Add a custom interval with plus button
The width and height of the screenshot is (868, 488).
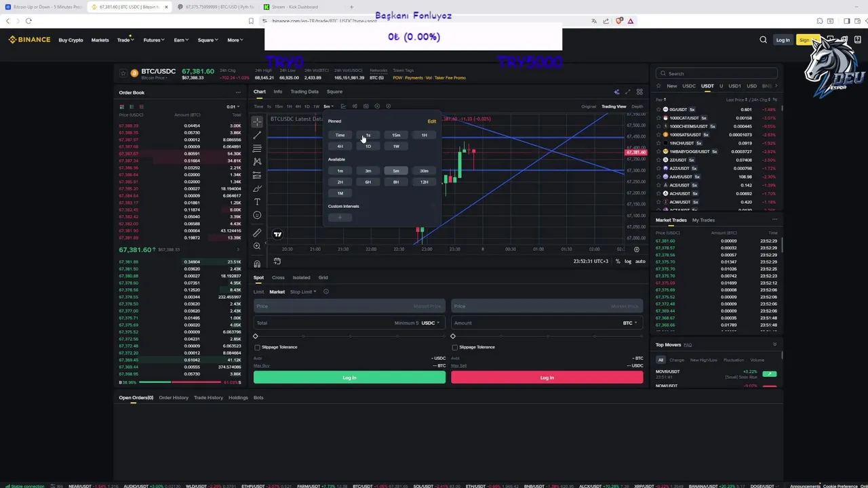(x=340, y=218)
